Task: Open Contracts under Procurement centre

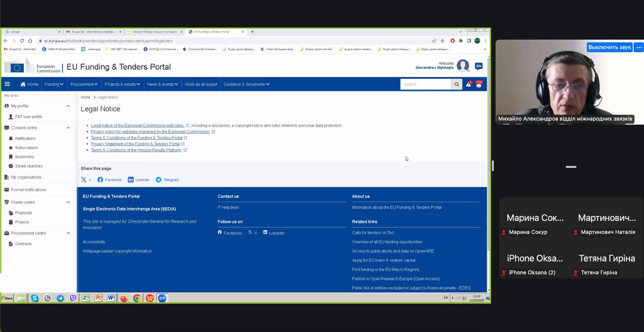Action: point(20,244)
